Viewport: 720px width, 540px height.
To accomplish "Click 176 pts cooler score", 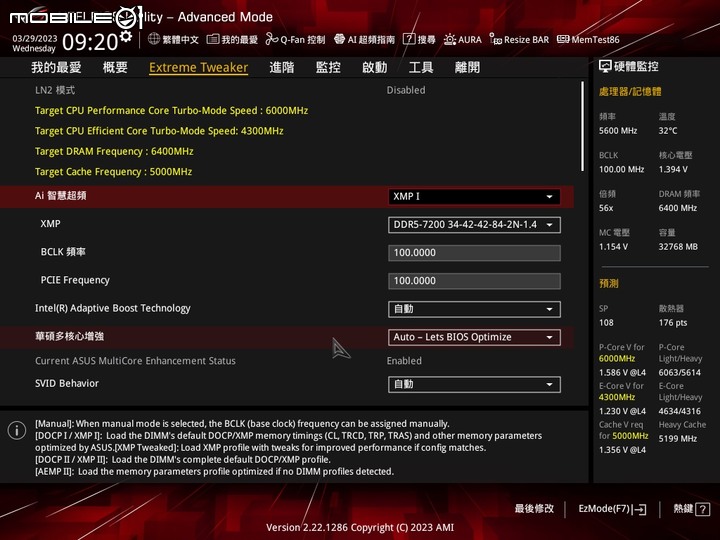I will coord(673,323).
